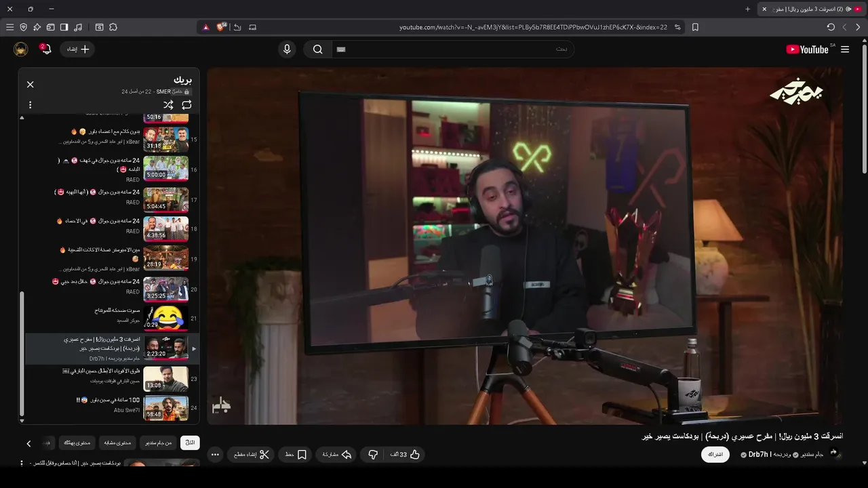Search with voice microphone button
The width and height of the screenshot is (868, 488).
(x=287, y=49)
